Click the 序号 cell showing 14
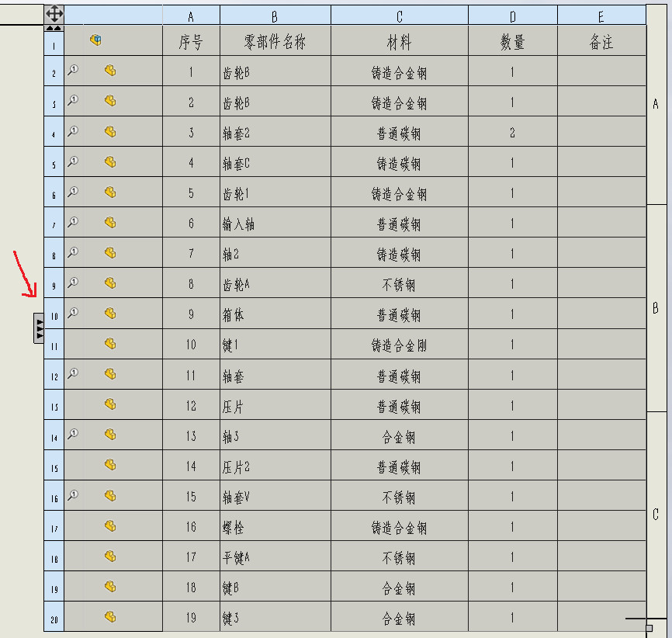This screenshot has height=638, width=672. click(x=191, y=465)
